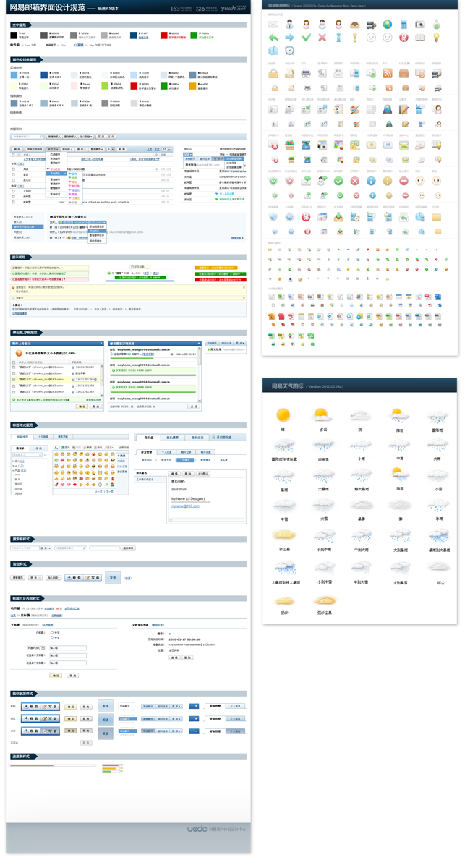Image resolution: width=470 pixels, height=868 pixels.
Task: Select the first 中文 radio button
Action: (52, 632)
